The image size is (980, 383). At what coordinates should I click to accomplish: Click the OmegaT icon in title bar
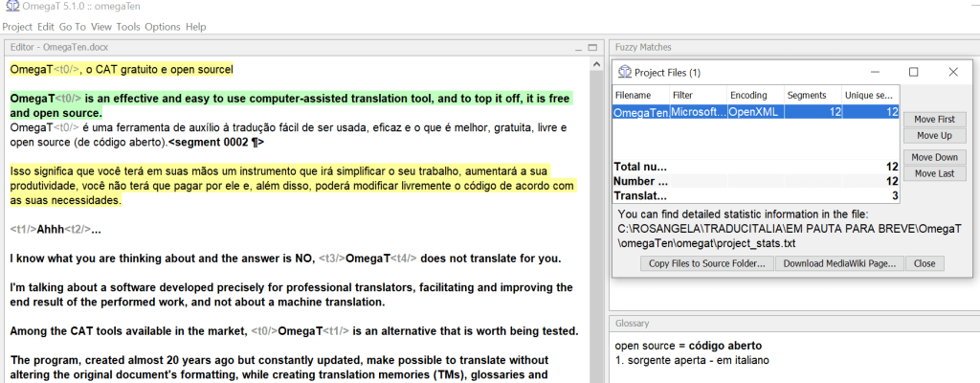[x=11, y=7]
